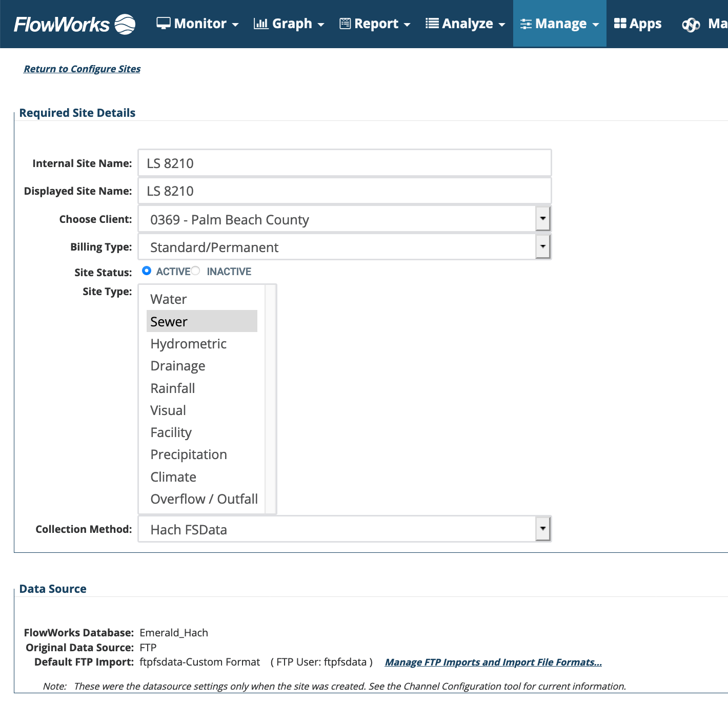The image size is (728, 704).
Task: Select Precipitation site type
Action: 202,454
